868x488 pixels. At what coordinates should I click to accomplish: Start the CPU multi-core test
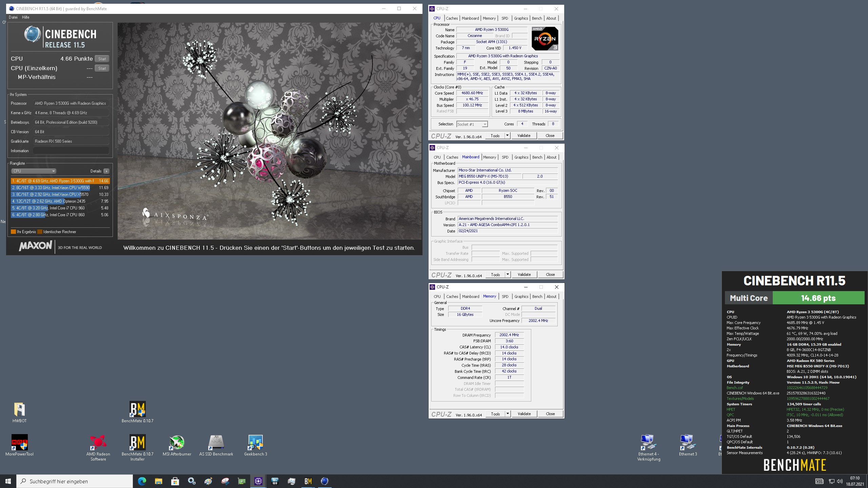[x=102, y=59]
